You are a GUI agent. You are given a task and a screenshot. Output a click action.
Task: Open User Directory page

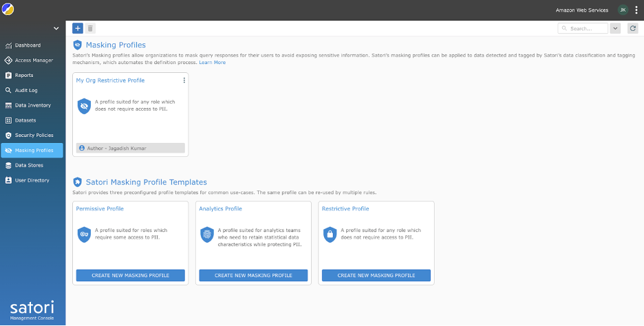pyautogui.click(x=32, y=180)
